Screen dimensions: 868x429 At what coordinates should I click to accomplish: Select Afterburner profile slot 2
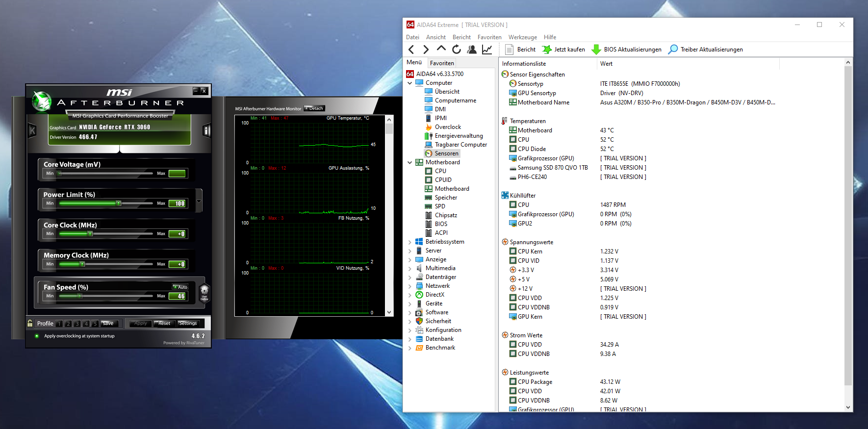68,324
